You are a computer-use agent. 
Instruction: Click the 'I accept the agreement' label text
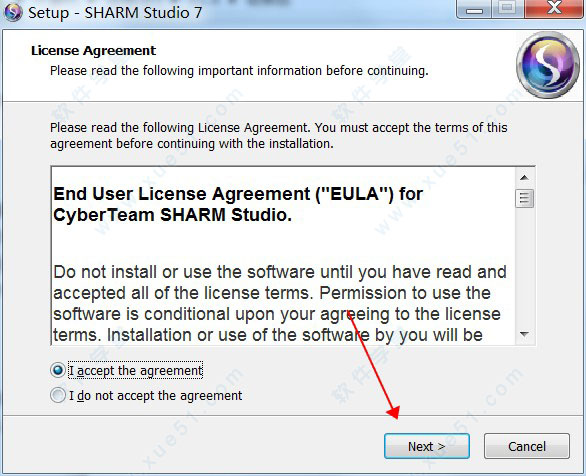(136, 371)
